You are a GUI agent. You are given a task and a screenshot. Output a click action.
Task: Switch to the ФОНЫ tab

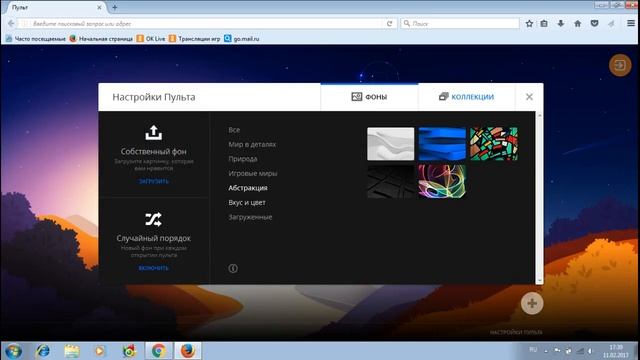point(369,97)
